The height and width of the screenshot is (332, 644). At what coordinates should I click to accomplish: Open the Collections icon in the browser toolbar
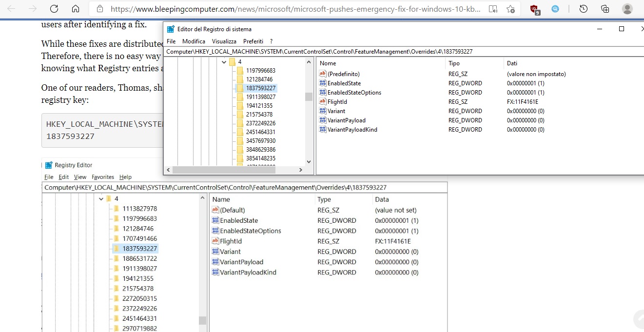(x=605, y=9)
